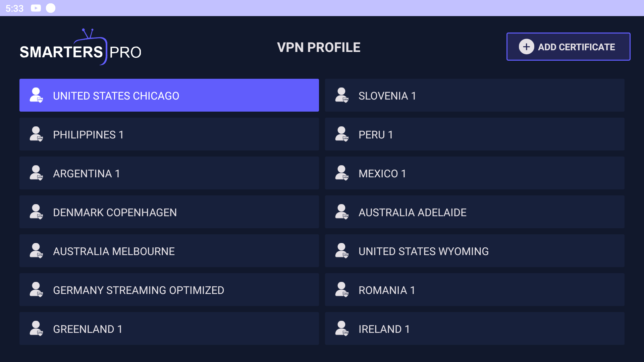
Task: Click the profile icon beside Denmark Copenhagen
Action: [x=36, y=212]
